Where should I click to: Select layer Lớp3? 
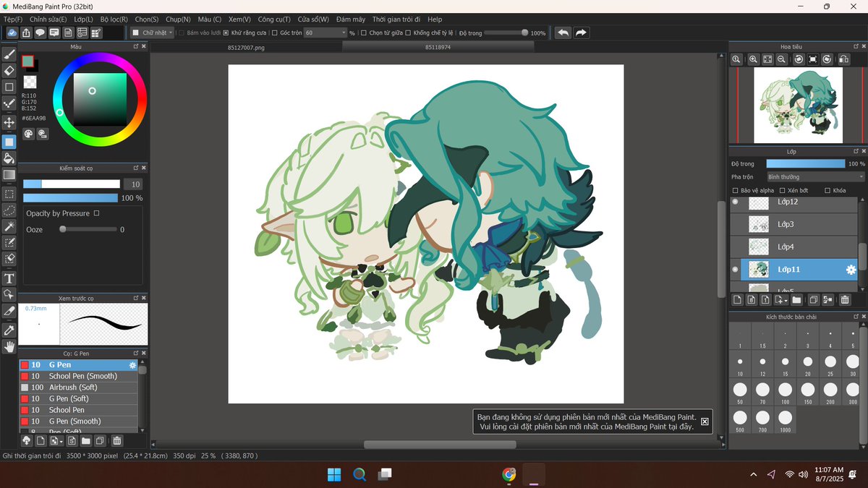(793, 225)
